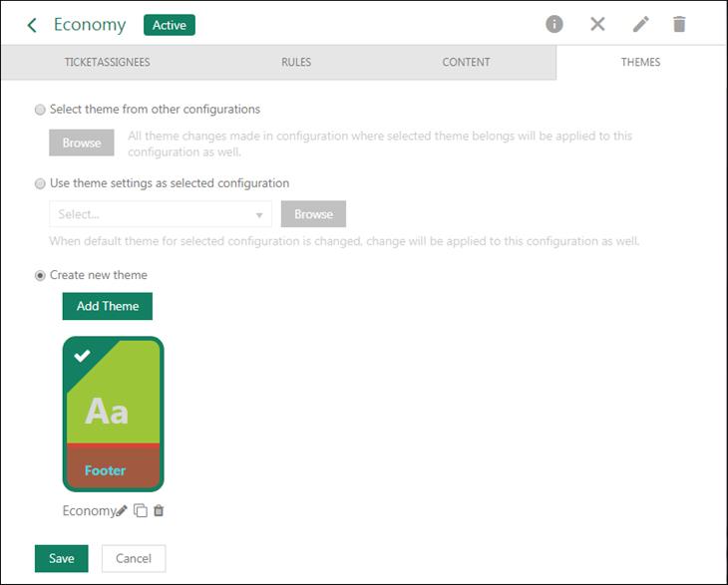Click the Cancel button

point(134,558)
